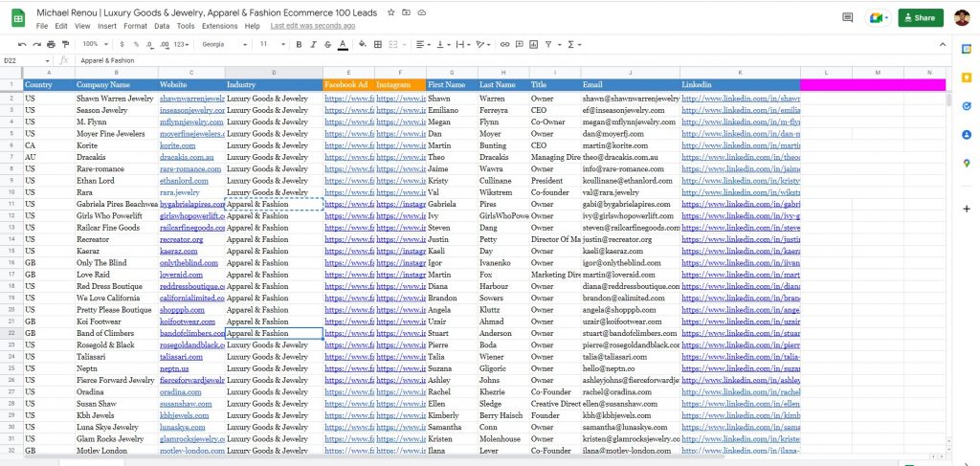The width and height of the screenshot is (980, 466).
Task: Select cell megan@mflynnjewelry.com
Action: [x=630, y=122]
